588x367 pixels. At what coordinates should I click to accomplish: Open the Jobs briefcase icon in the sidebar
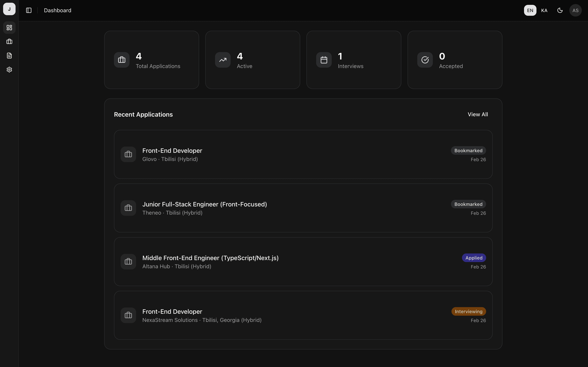click(x=9, y=41)
